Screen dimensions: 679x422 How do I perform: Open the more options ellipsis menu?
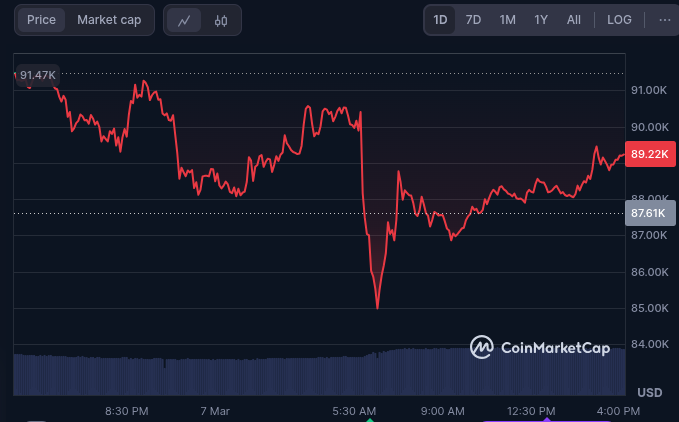(x=665, y=19)
